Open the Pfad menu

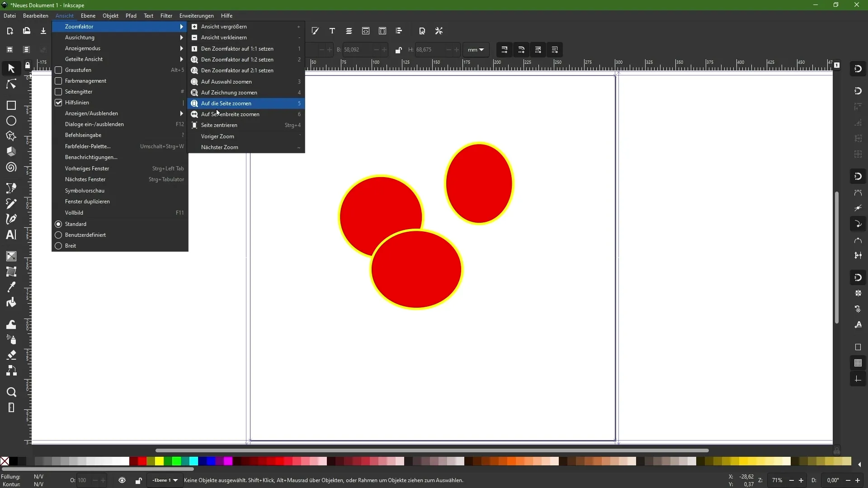[x=131, y=16]
